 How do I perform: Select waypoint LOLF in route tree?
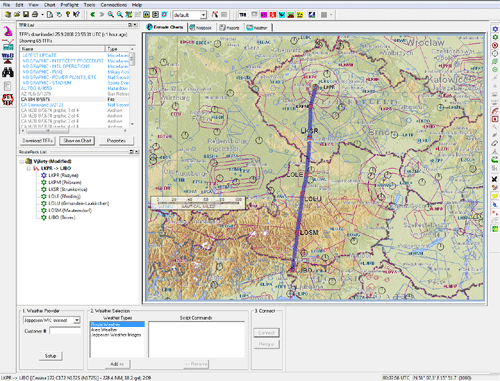click(64, 196)
